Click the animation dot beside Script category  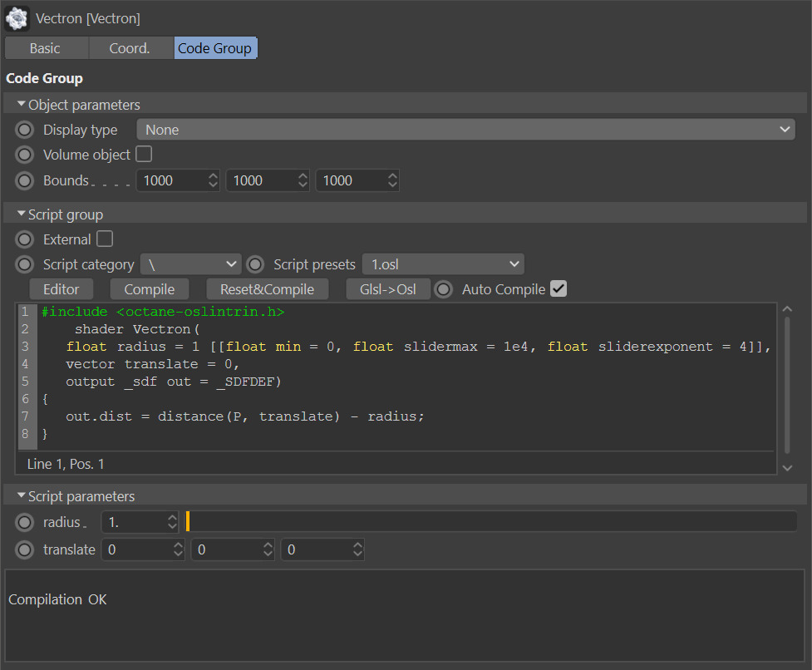24,264
